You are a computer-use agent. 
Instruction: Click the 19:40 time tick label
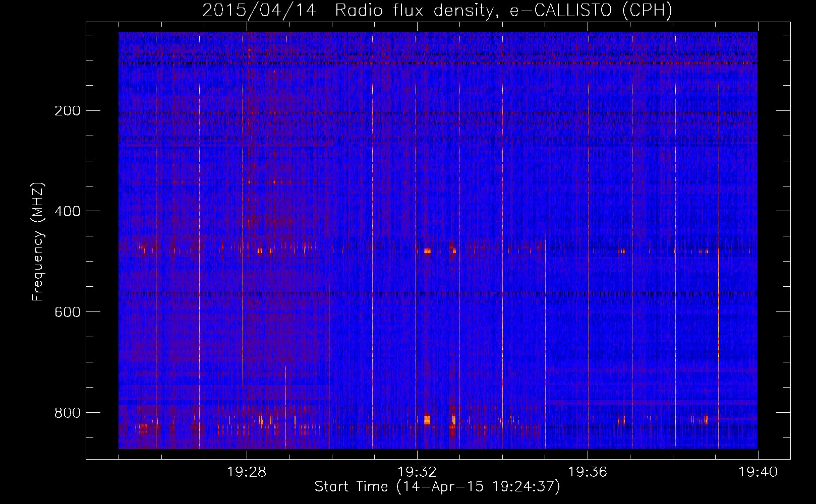(x=758, y=472)
